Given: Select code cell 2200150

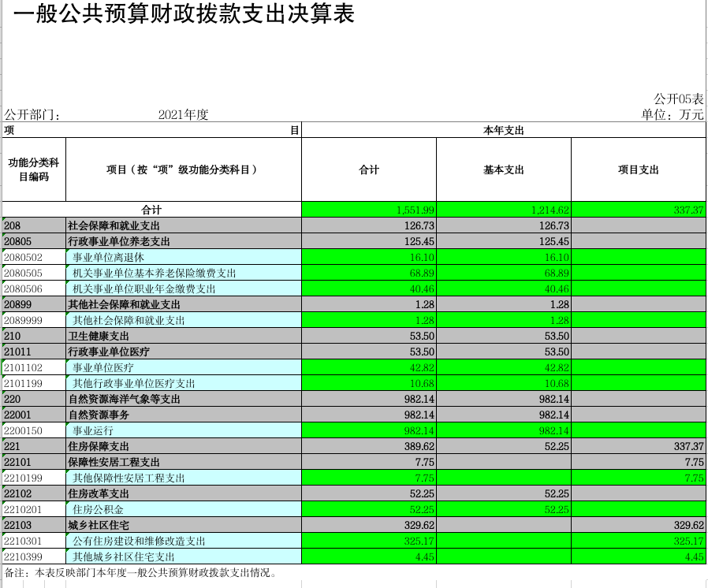Looking at the screenshot, I should coord(34,430).
